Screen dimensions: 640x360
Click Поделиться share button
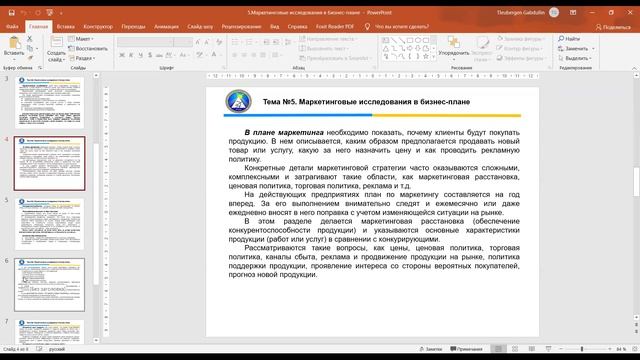(613, 27)
